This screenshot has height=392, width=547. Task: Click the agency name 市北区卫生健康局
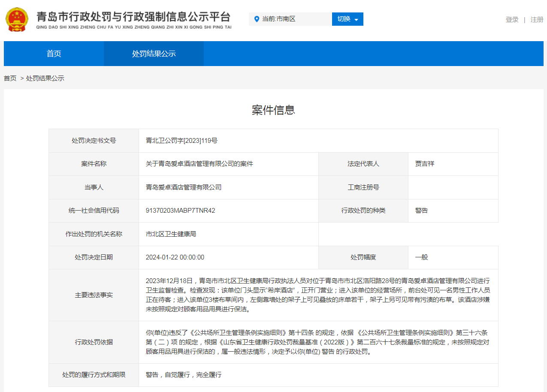coord(171,234)
